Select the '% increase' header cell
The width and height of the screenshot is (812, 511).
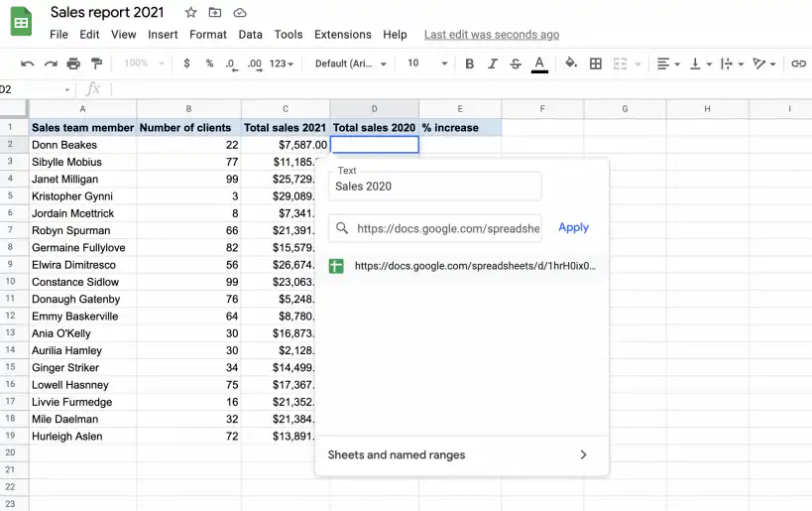click(460, 127)
